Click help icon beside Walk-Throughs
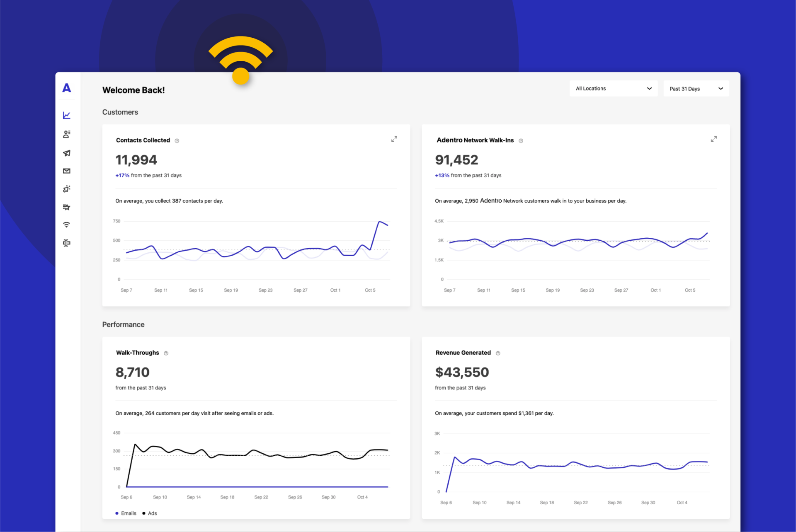The image size is (796, 532). (x=166, y=353)
